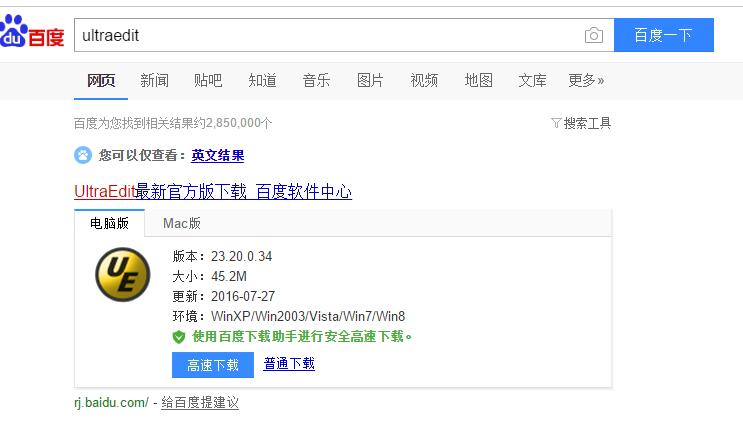The image size is (743, 424).
Task: Open the 贴吧 tab
Action: click(208, 81)
